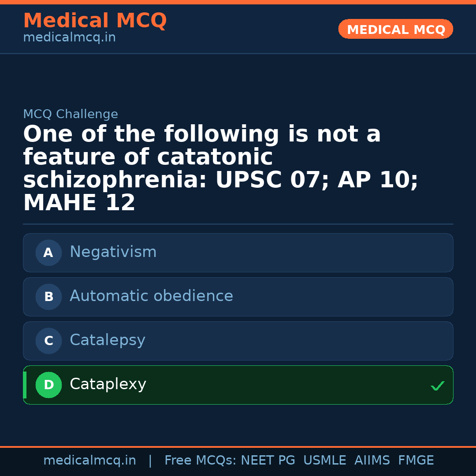The height and width of the screenshot is (476, 476).
Task: Select the Catalepsy answer option
Action: (x=238, y=341)
